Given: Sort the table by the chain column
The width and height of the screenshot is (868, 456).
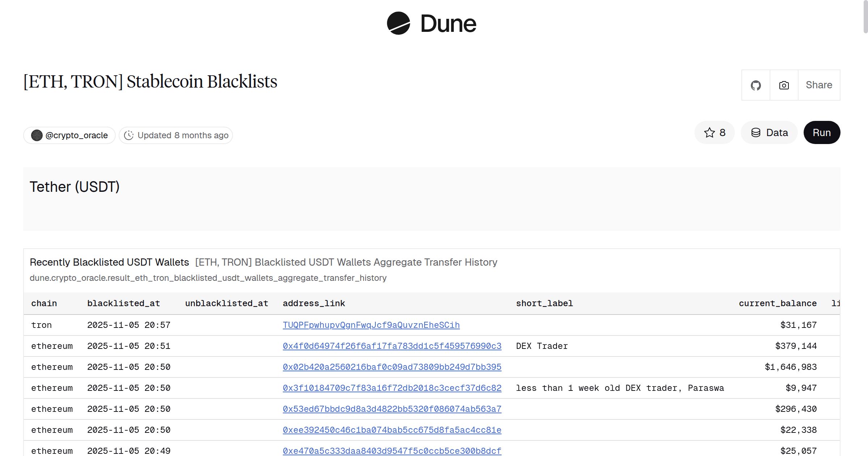Looking at the screenshot, I should tap(44, 303).
